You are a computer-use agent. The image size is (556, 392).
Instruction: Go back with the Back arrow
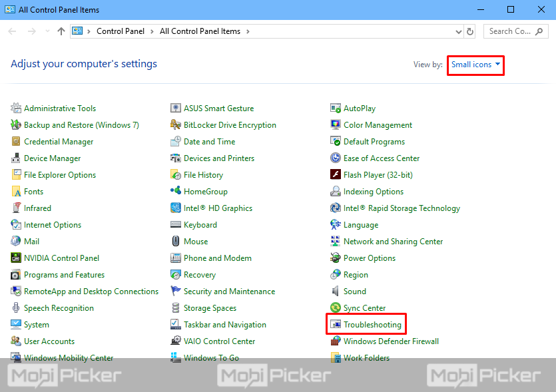(x=13, y=31)
